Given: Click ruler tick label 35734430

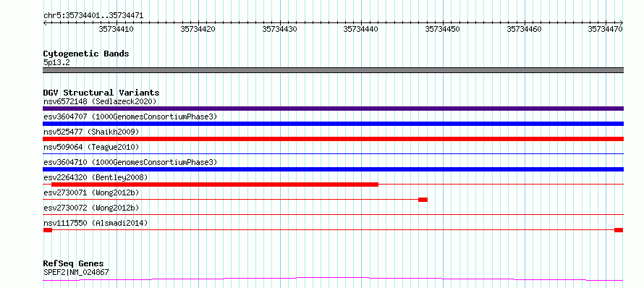Looking at the screenshot, I should [280, 29].
